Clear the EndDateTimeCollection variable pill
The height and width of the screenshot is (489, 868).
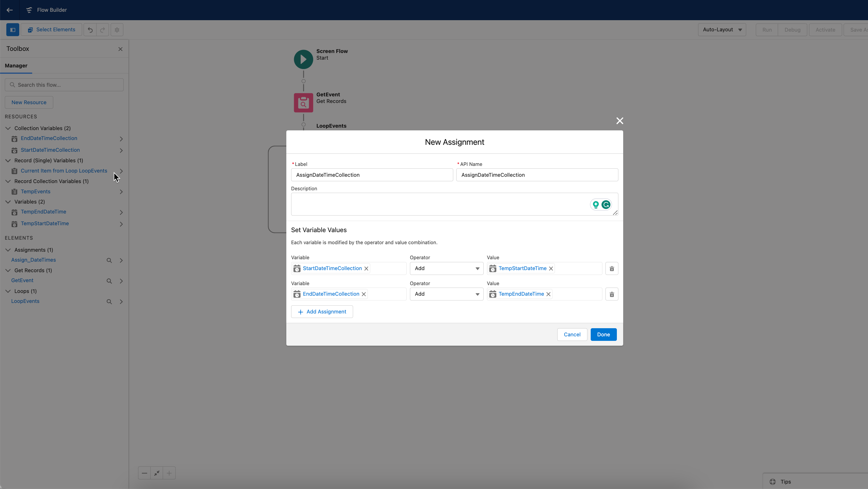(x=364, y=294)
